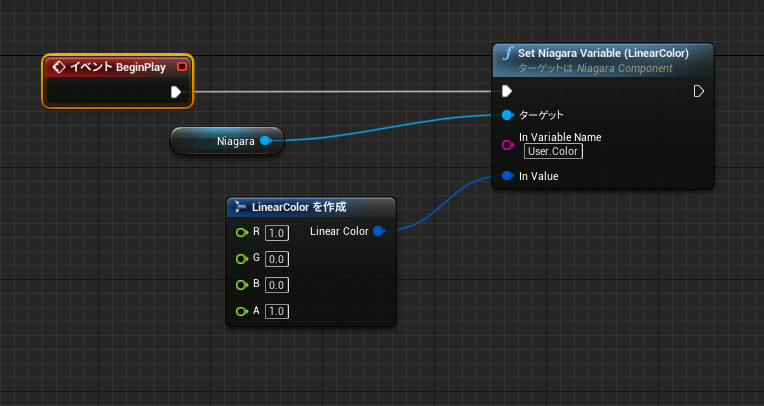Click the Linear Color output pin
The image size is (764, 406).
click(x=379, y=231)
